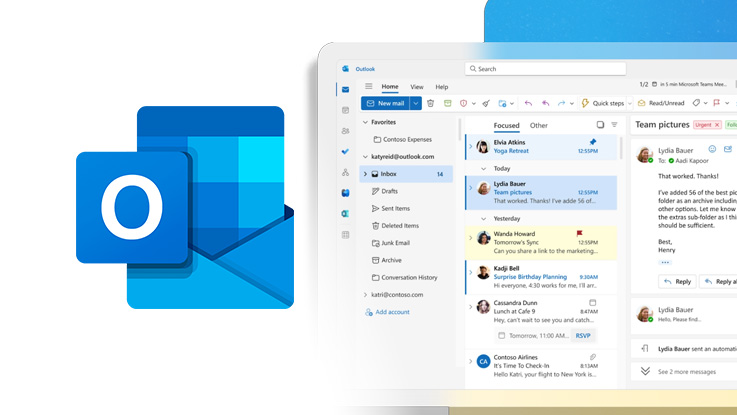Report message with red shield icon
This screenshot has height=415, width=737.
point(463,103)
